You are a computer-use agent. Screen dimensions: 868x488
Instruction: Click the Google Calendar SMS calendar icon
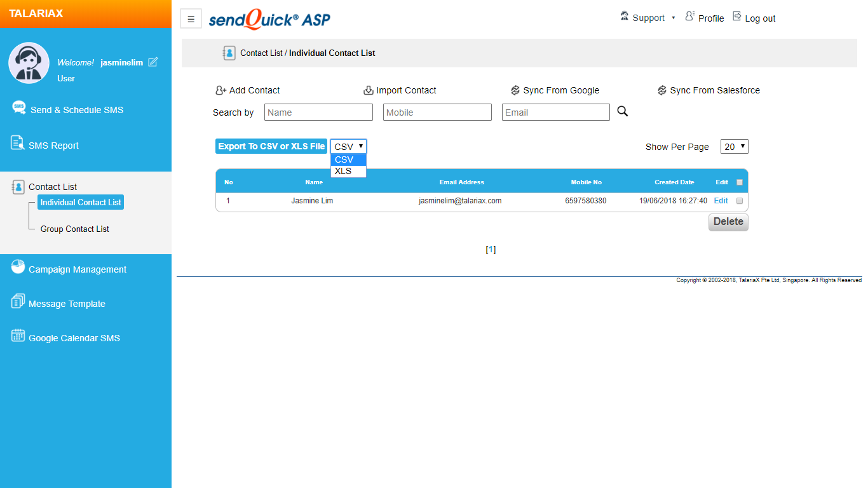[x=18, y=335]
